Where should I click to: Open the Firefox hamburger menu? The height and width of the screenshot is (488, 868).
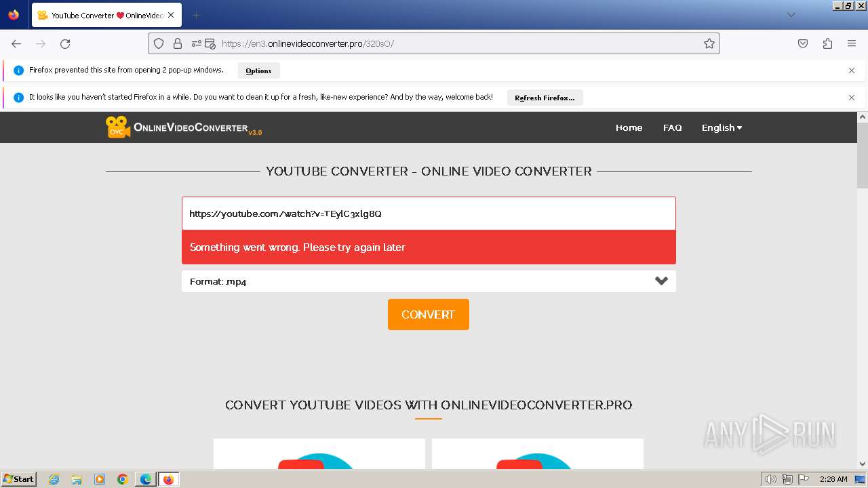click(852, 43)
